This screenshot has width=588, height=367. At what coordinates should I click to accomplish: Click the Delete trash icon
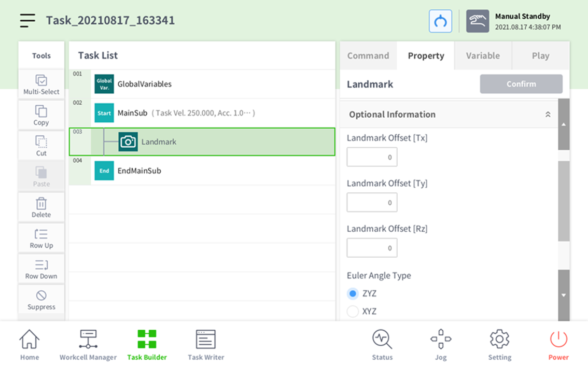click(41, 204)
